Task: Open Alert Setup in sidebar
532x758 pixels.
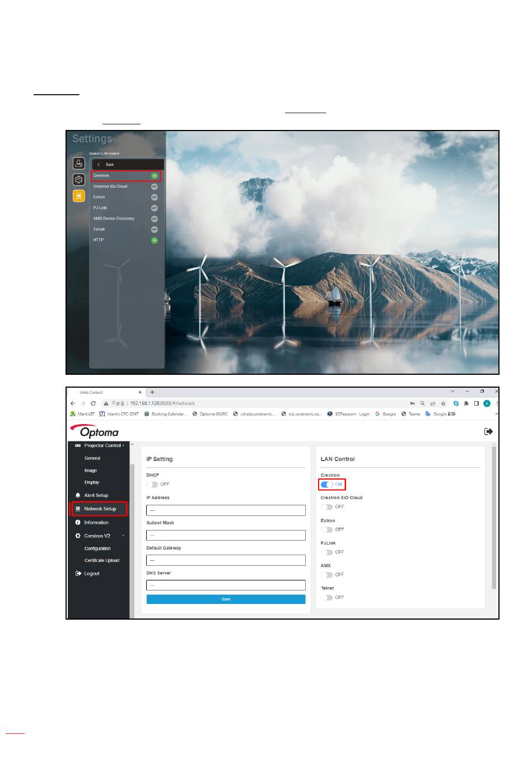Action: 92,495
